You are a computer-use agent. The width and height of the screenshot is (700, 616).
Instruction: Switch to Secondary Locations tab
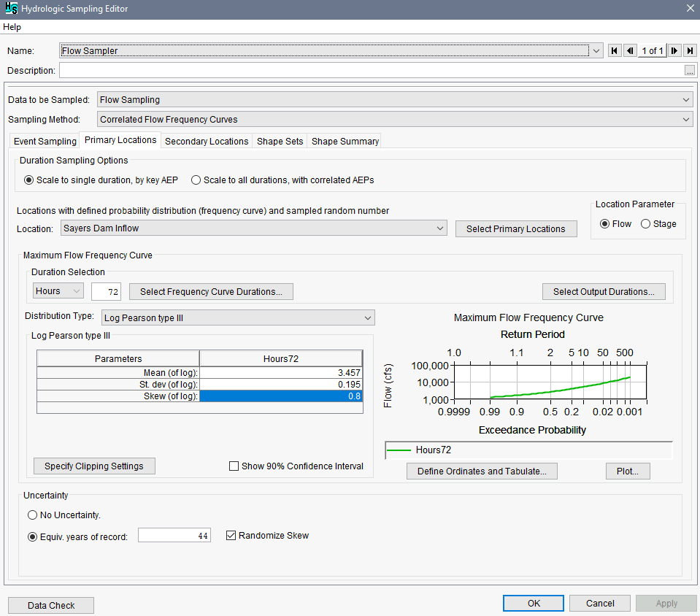[x=207, y=141]
